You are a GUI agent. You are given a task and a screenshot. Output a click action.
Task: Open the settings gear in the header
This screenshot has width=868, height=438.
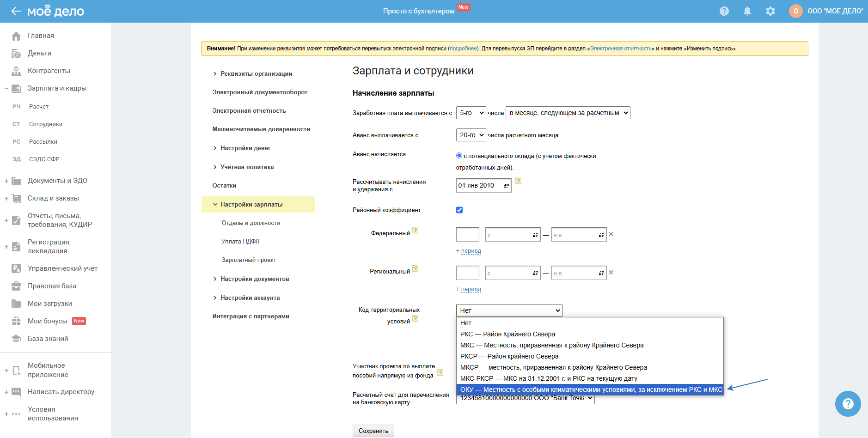pyautogui.click(x=770, y=11)
